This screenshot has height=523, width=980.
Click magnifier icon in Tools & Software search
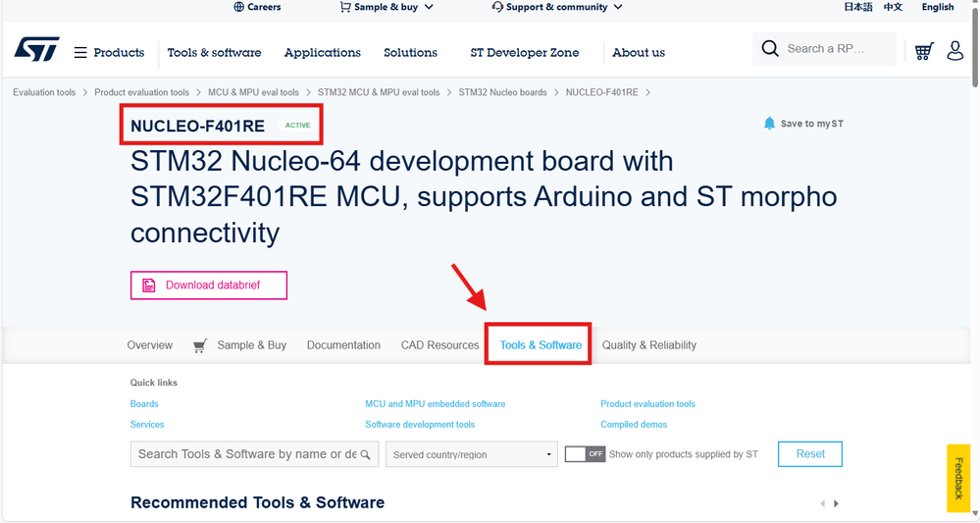point(366,455)
